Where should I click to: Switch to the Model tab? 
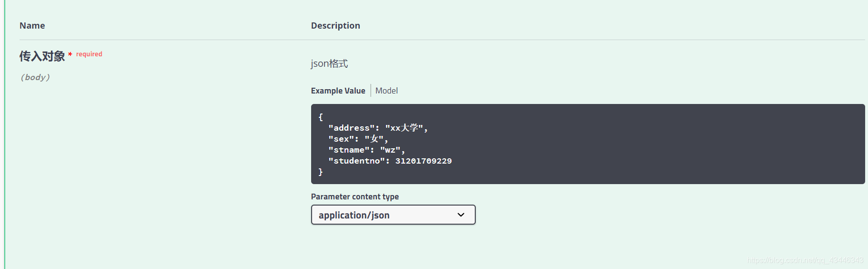[x=387, y=91]
